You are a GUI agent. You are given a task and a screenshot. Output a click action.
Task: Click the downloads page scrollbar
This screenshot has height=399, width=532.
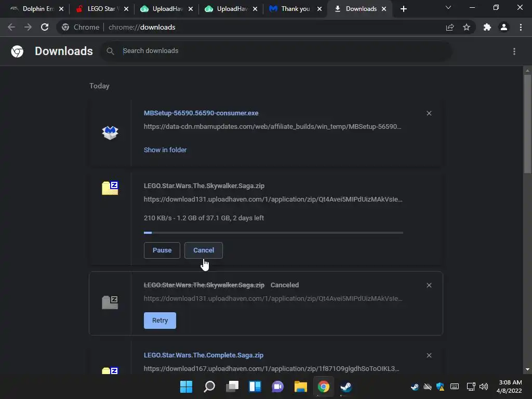(x=527, y=124)
